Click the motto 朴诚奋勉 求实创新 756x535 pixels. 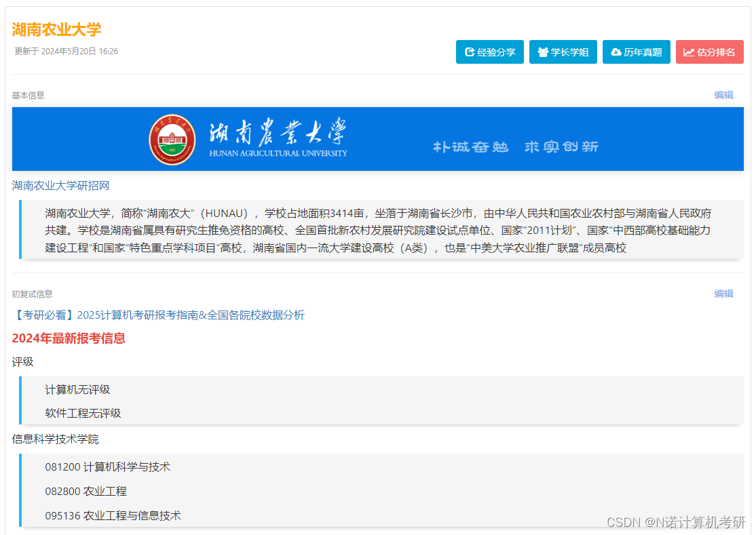coord(515,146)
